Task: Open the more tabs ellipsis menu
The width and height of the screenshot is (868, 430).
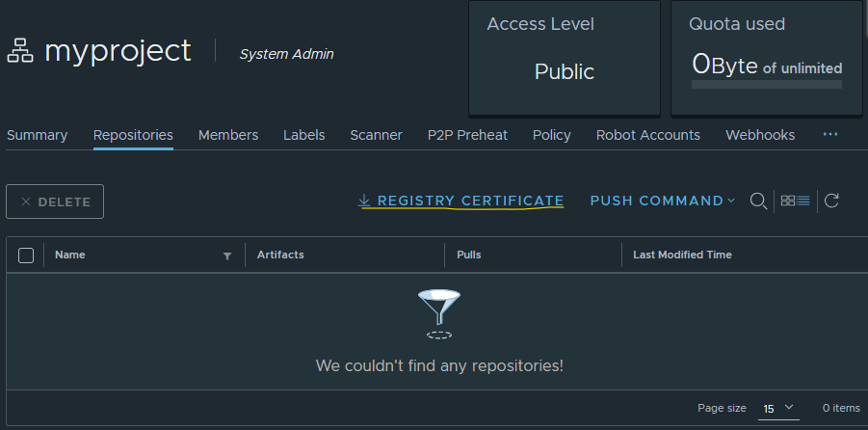Action: (x=830, y=135)
